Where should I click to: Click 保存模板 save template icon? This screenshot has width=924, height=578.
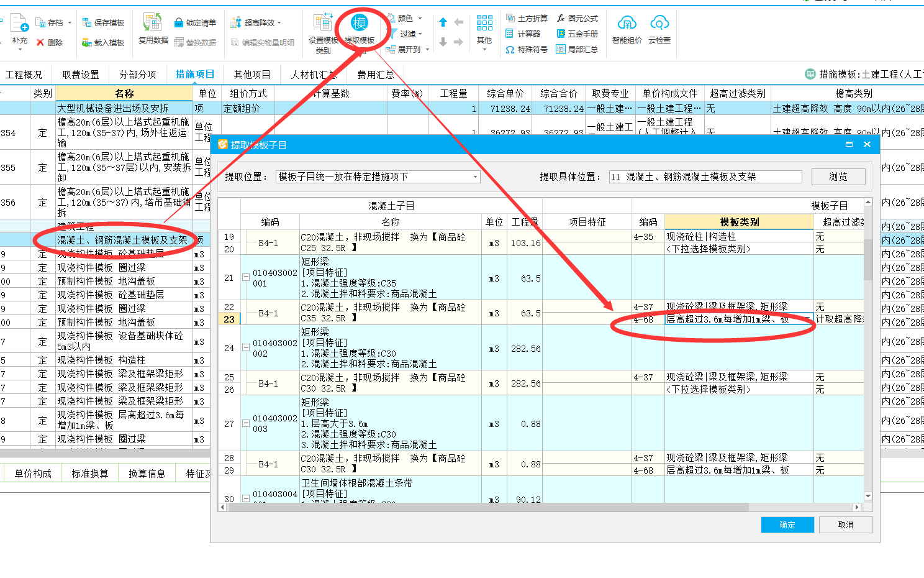pos(87,23)
